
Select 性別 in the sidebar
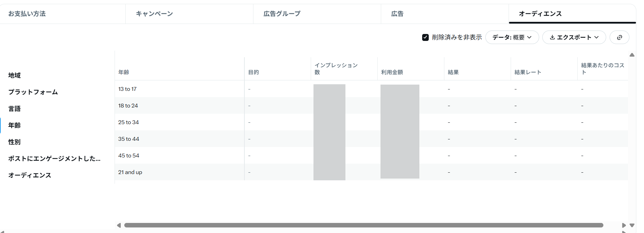15,142
